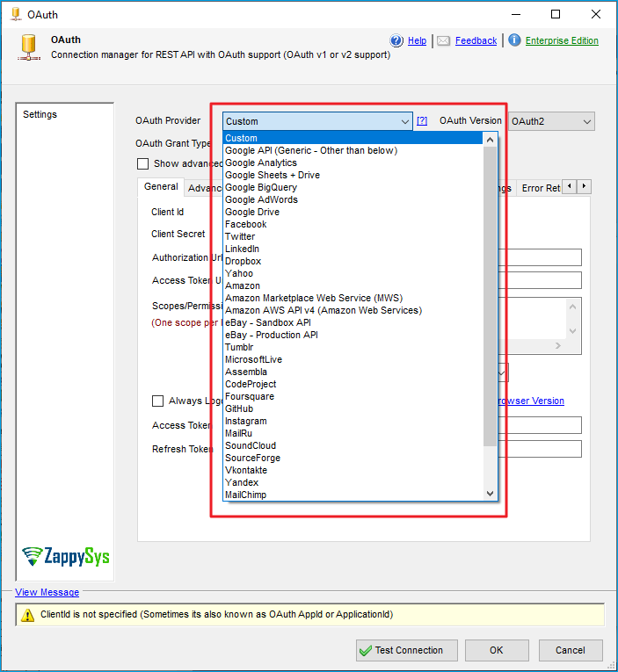
Task: Switch to the General tab
Action: 161,187
